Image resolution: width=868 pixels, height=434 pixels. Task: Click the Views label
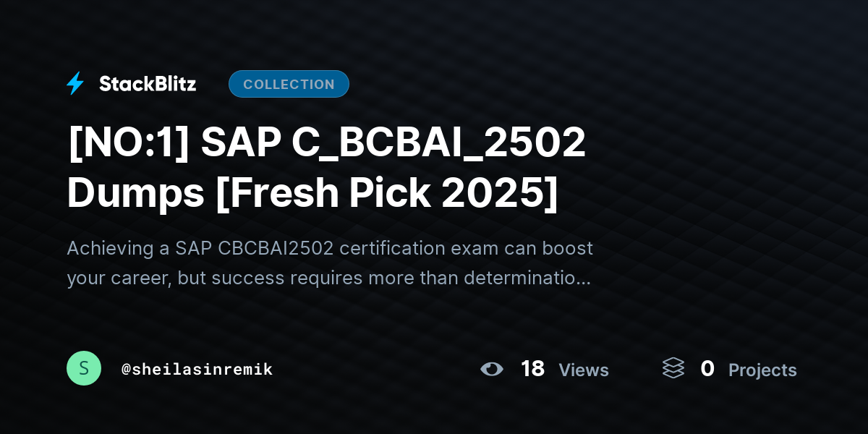pos(584,370)
